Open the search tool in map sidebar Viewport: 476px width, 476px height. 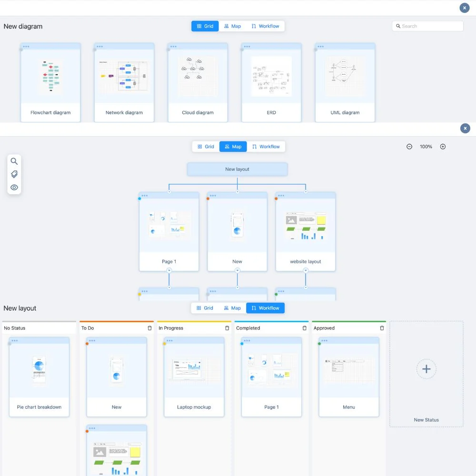(14, 161)
